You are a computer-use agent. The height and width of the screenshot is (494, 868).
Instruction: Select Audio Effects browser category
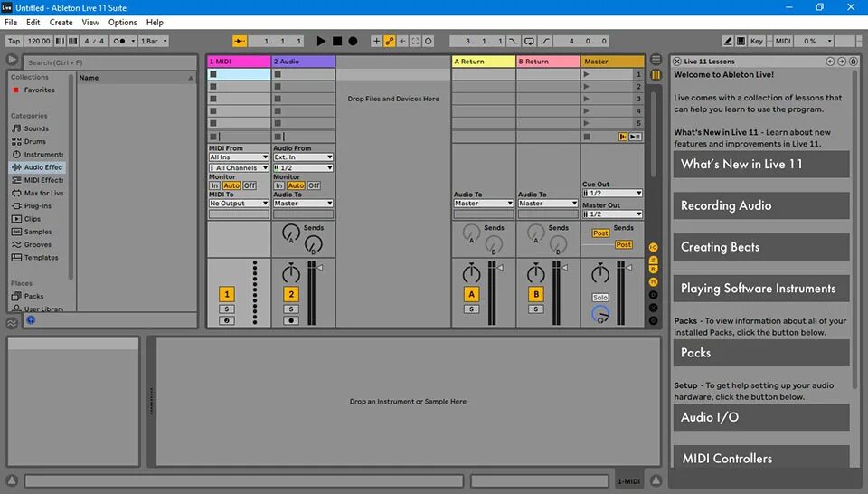pos(38,167)
